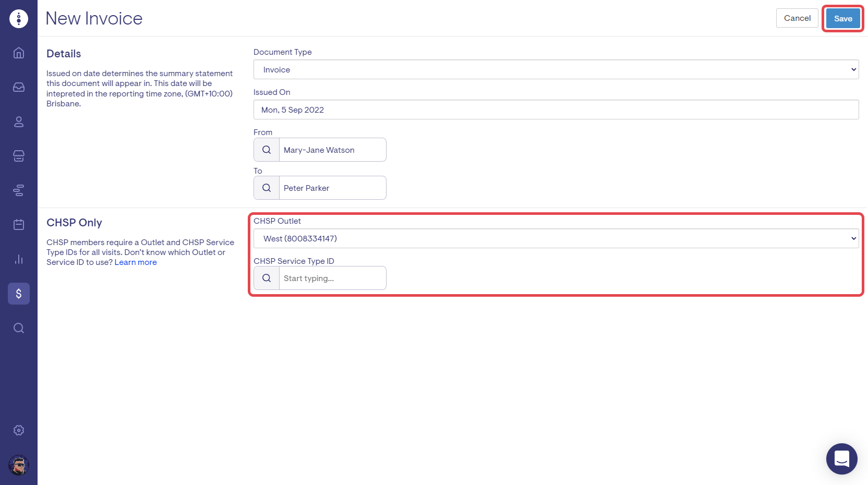This screenshot has width=868, height=485.
Task: Open the chat support bubble
Action: tap(841, 459)
